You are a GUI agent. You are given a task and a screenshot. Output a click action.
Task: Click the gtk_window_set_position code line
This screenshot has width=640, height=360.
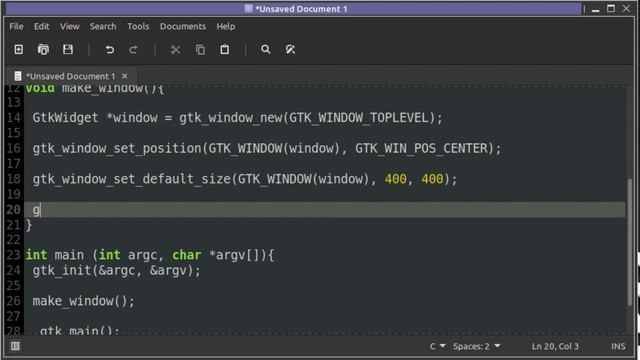267,148
